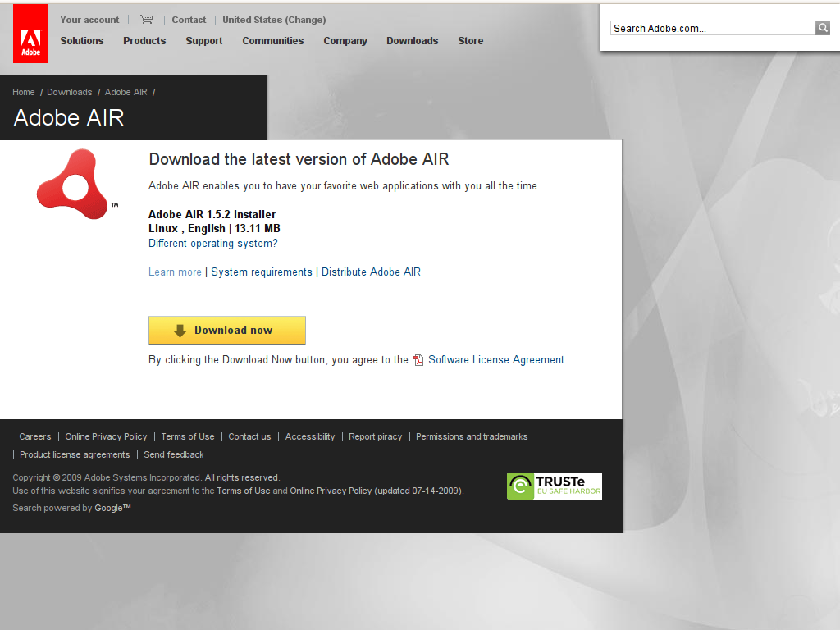Click the Contact link in header
840x630 pixels.
[x=189, y=20]
